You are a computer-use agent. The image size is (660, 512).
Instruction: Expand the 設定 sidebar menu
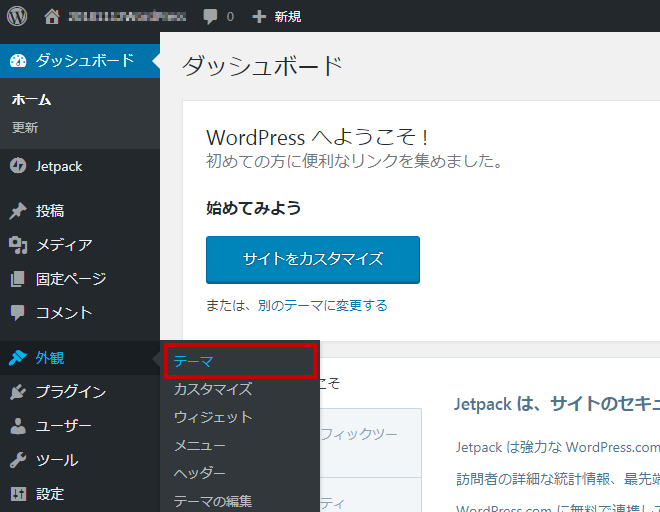pos(49,494)
